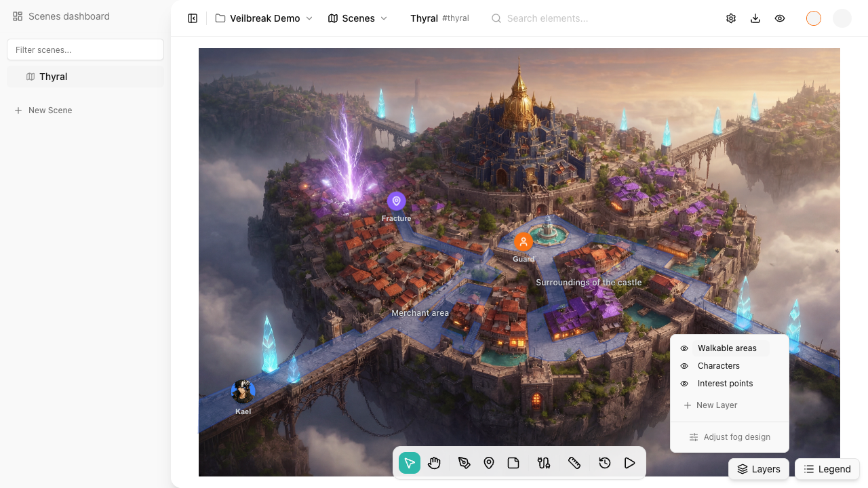This screenshot has width=868, height=488.
Task: Select the hand pan tool
Action: pos(435,463)
